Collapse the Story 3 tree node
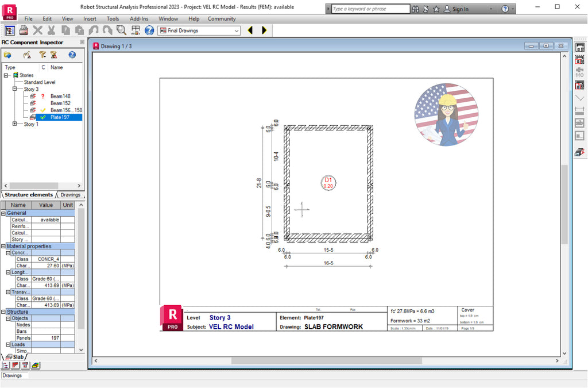This screenshot has width=588, height=388. [x=15, y=89]
